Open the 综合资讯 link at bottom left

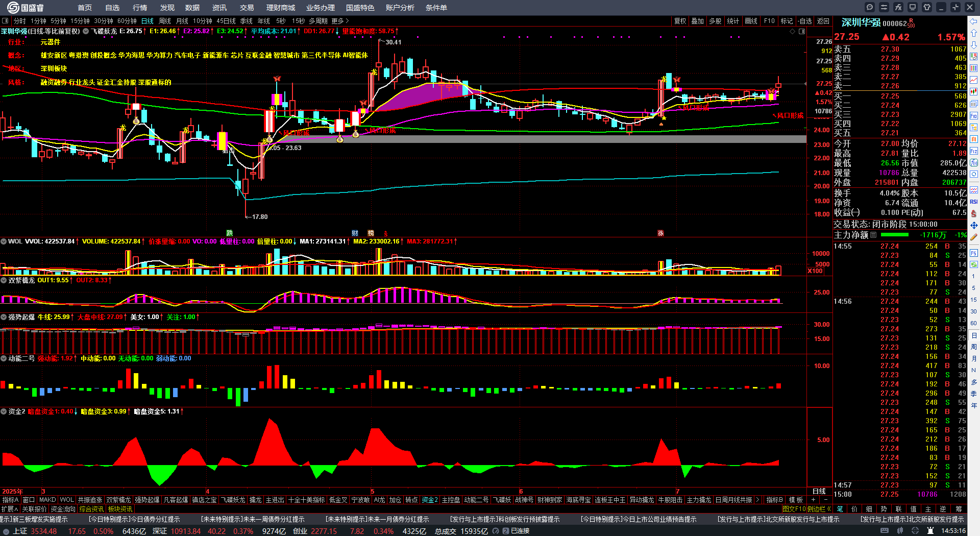click(91, 509)
